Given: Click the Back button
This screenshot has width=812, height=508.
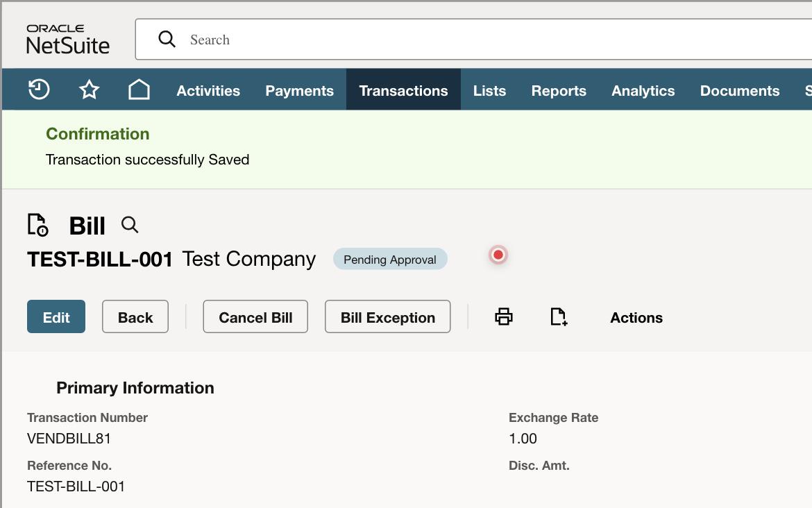Looking at the screenshot, I should (135, 316).
